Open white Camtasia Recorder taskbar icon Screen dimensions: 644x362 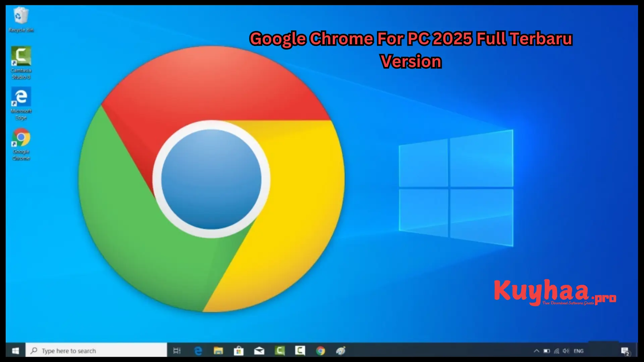click(x=300, y=351)
